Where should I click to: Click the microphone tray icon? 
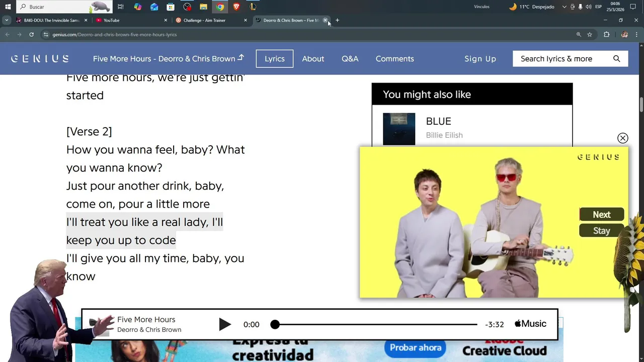click(580, 7)
